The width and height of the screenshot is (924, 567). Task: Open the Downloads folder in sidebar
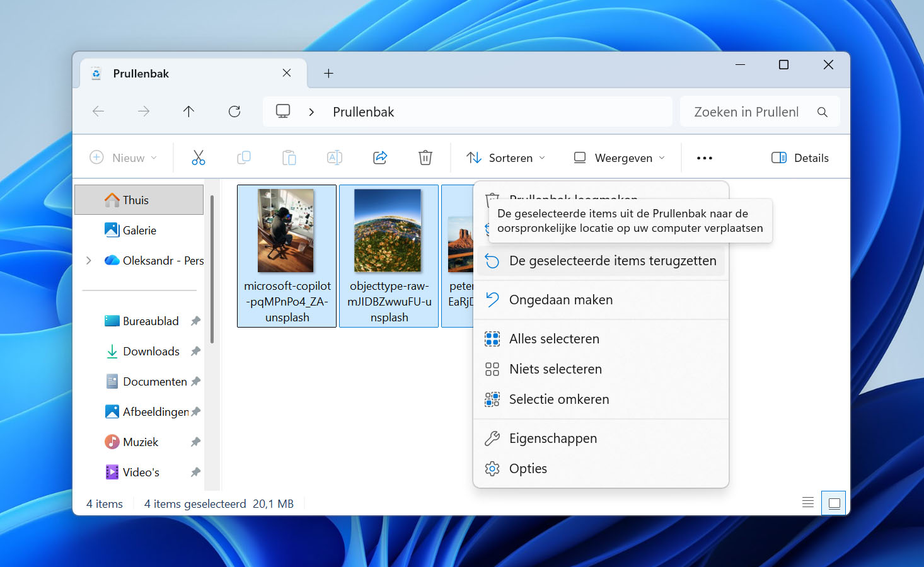pyautogui.click(x=151, y=351)
